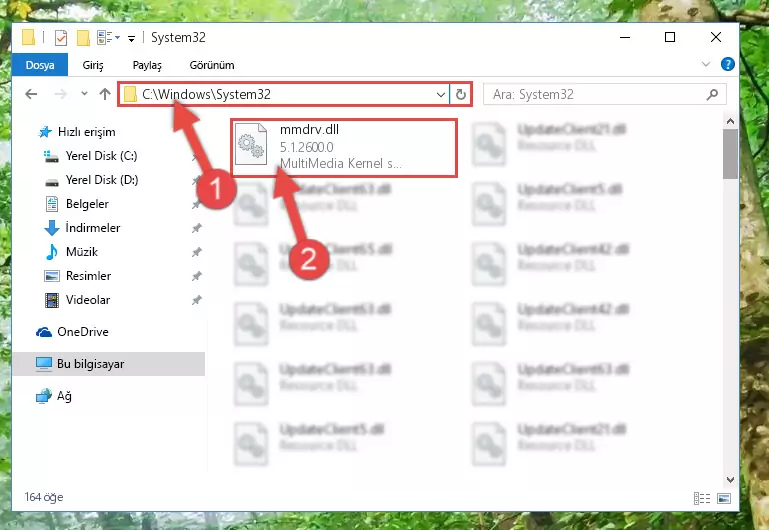Switch to details view icon in status bar
The height and width of the screenshot is (530, 769).
tap(702, 498)
